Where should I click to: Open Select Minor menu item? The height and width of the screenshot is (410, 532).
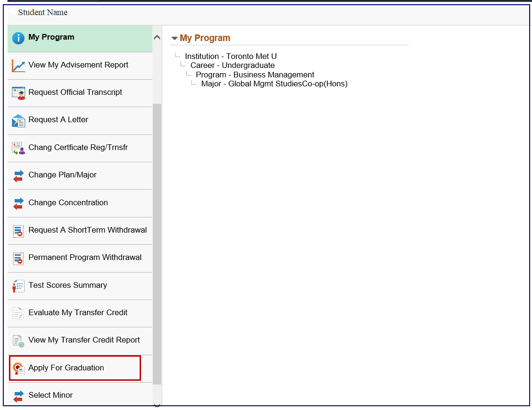[x=50, y=395]
